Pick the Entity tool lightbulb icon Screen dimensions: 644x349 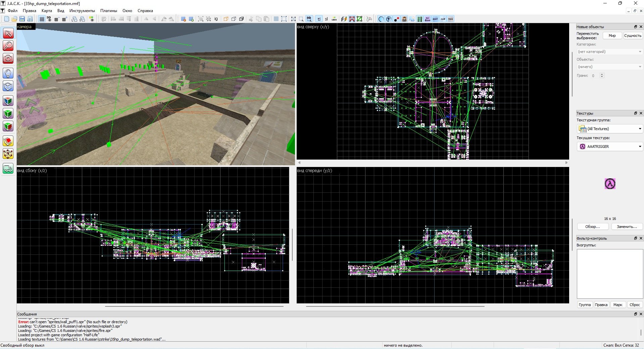8,73
